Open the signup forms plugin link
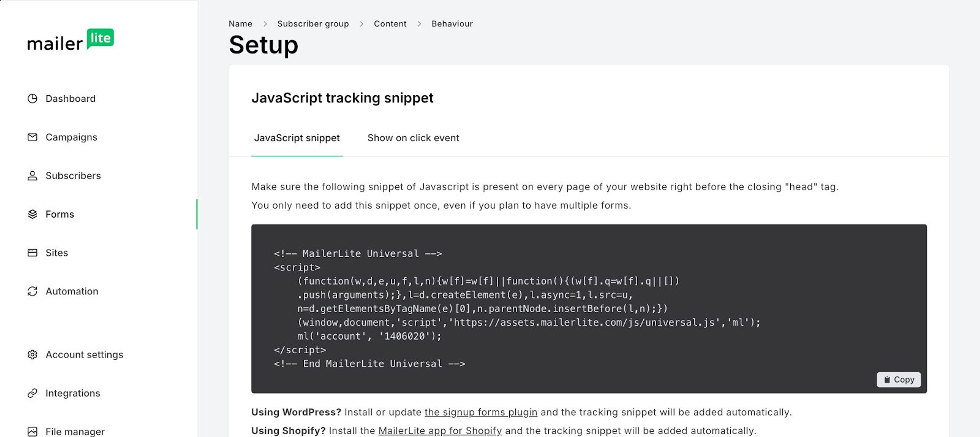Viewport: 980px width, 437px height. [x=481, y=412]
